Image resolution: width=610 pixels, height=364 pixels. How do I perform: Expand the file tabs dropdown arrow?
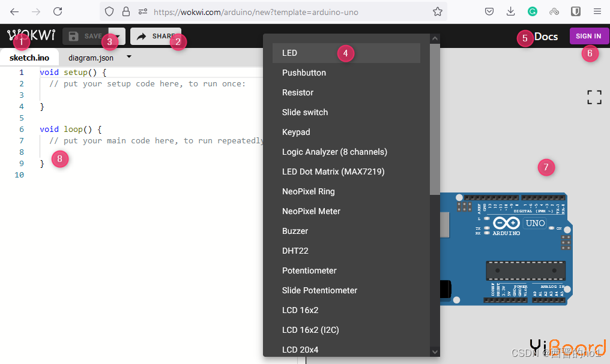click(x=129, y=57)
